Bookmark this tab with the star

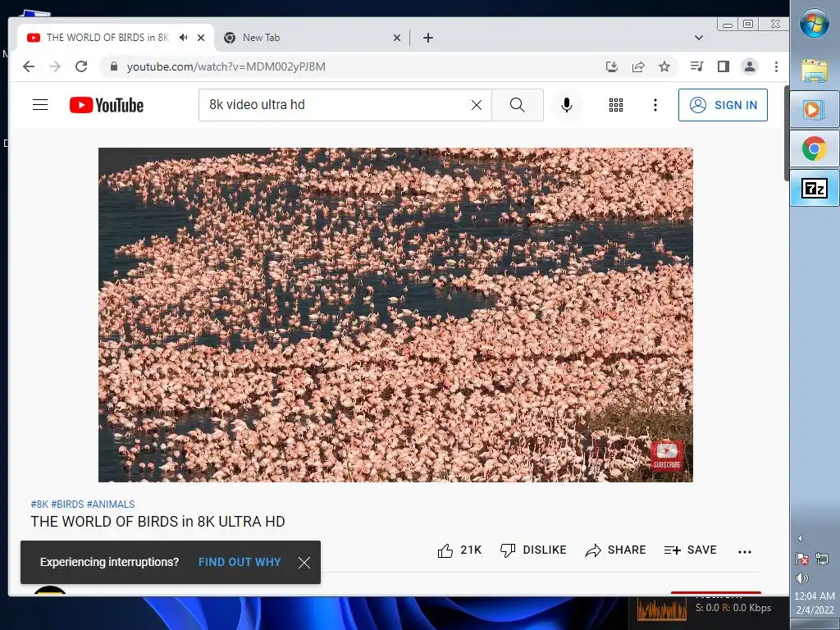coord(664,66)
